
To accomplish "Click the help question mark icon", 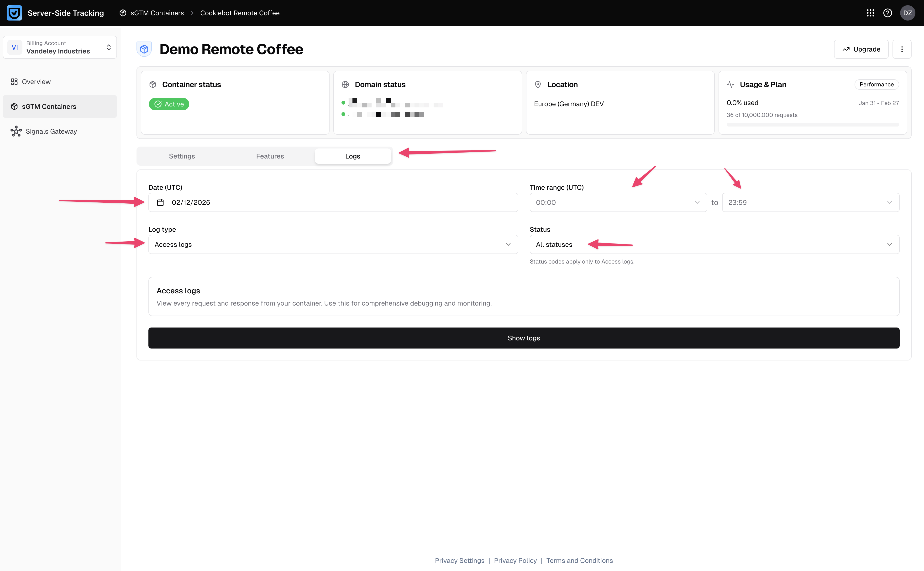I will pyautogui.click(x=888, y=13).
